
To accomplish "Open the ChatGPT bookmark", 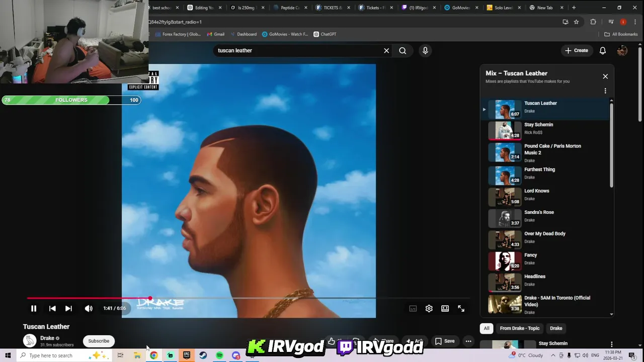I will 325,34.
